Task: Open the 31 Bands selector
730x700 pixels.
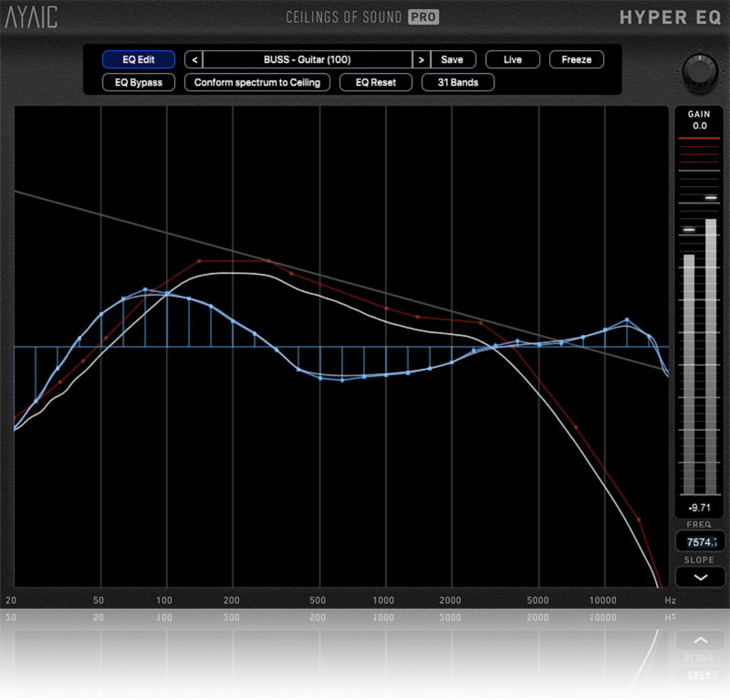Action: pyautogui.click(x=457, y=82)
